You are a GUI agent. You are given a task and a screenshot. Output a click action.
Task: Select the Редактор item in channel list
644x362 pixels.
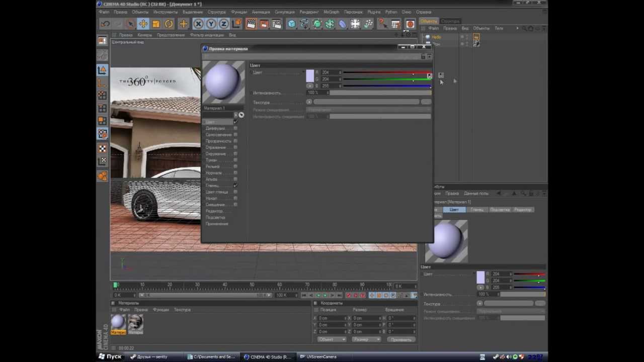(x=214, y=211)
